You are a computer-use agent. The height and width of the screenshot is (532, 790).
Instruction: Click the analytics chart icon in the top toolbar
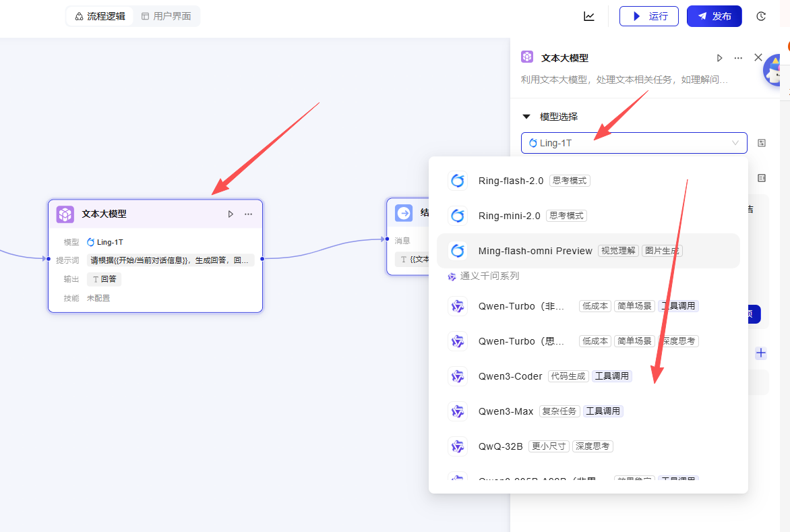point(588,16)
